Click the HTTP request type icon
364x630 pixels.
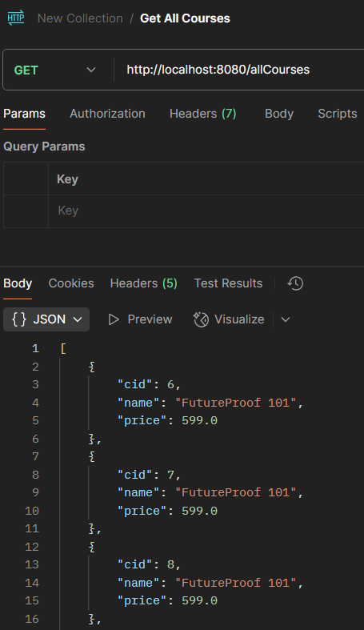pyautogui.click(x=16, y=18)
